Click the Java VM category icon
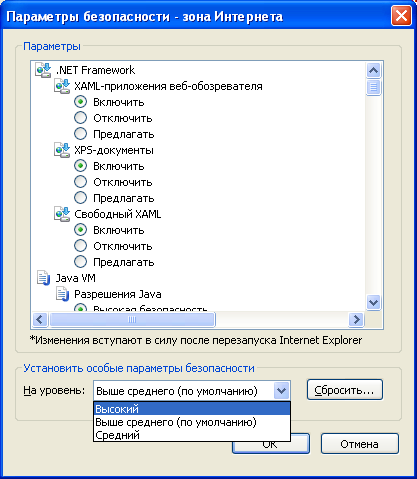Image resolution: width=417 pixels, height=479 pixels. point(43,278)
